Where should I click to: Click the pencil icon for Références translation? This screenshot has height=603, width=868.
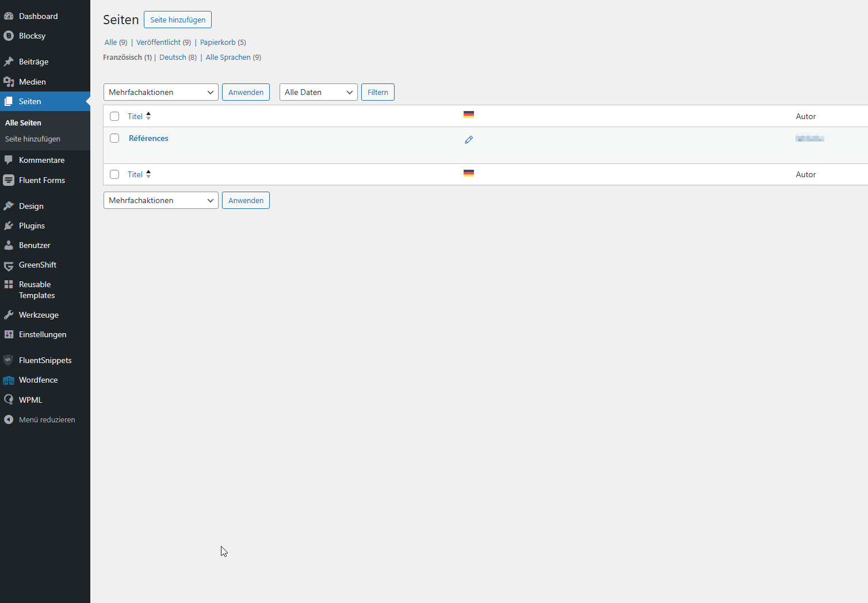coord(469,140)
